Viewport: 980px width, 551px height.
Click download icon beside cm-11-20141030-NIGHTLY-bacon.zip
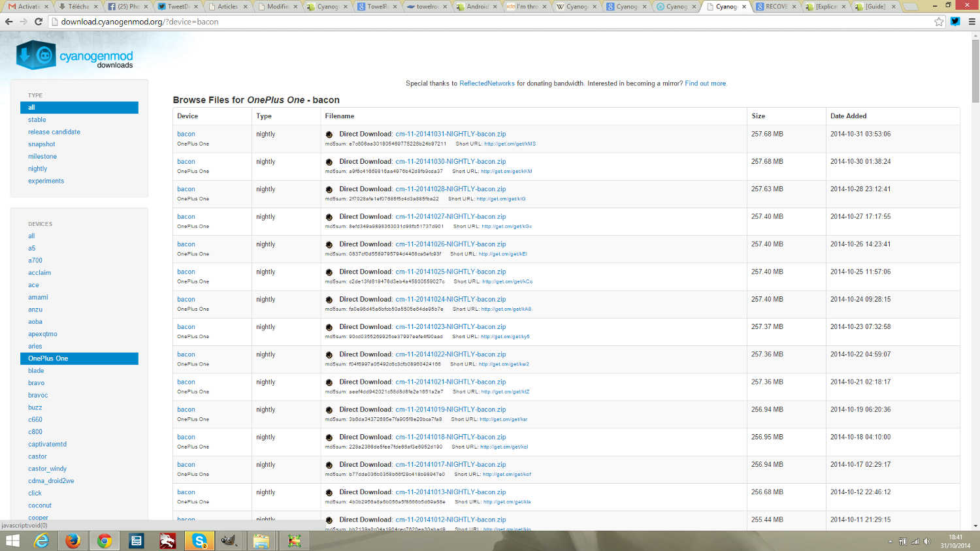tap(329, 162)
